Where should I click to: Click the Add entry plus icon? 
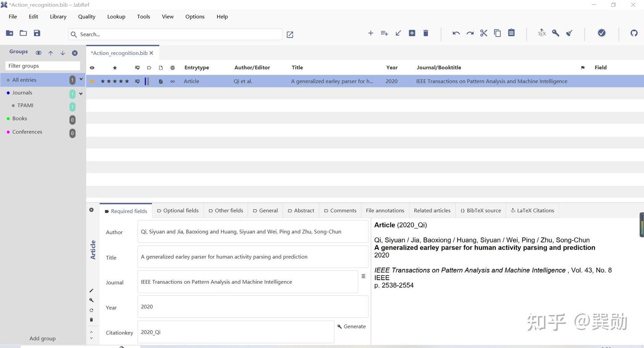click(x=370, y=33)
